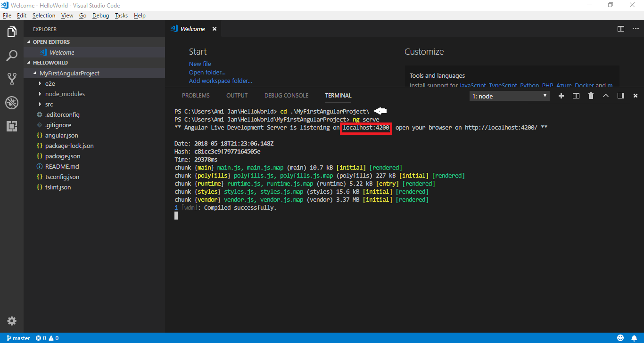Open the Explorer view in activity bar
644x343 pixels.
12,32
